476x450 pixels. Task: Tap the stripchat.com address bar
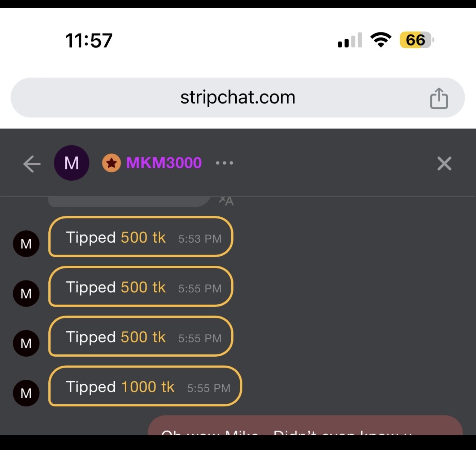[x=238, y=98]
